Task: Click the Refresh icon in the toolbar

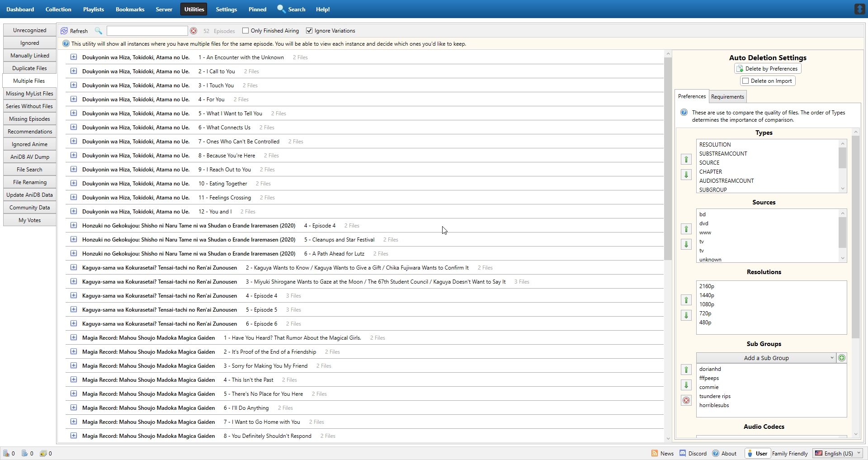Action: point(64,31)
